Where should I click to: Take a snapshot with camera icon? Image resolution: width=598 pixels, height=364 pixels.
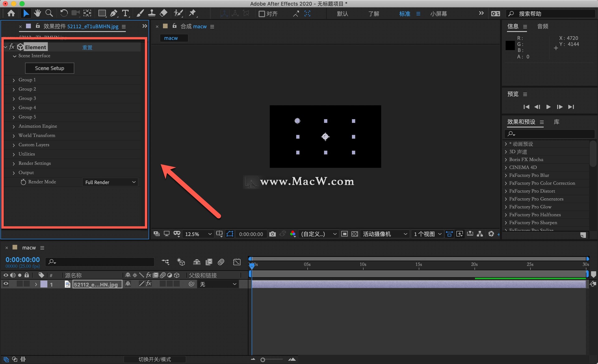pos(273,234)
